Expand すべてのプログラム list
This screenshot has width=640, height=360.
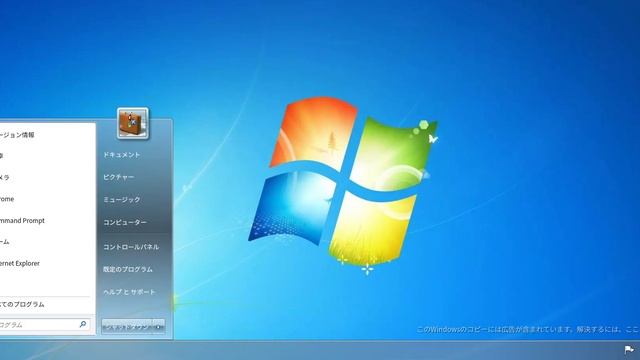click(22, 304)
